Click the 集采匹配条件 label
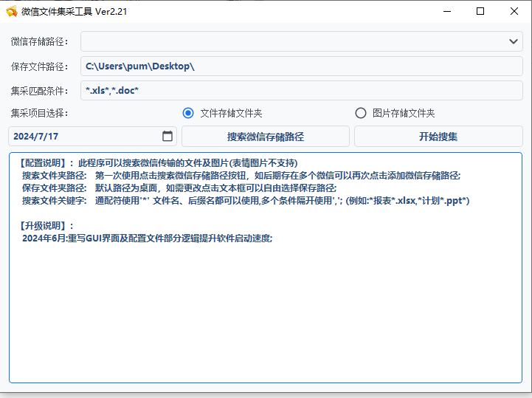This screenshot has height=398, width=532. click(39, 91)
